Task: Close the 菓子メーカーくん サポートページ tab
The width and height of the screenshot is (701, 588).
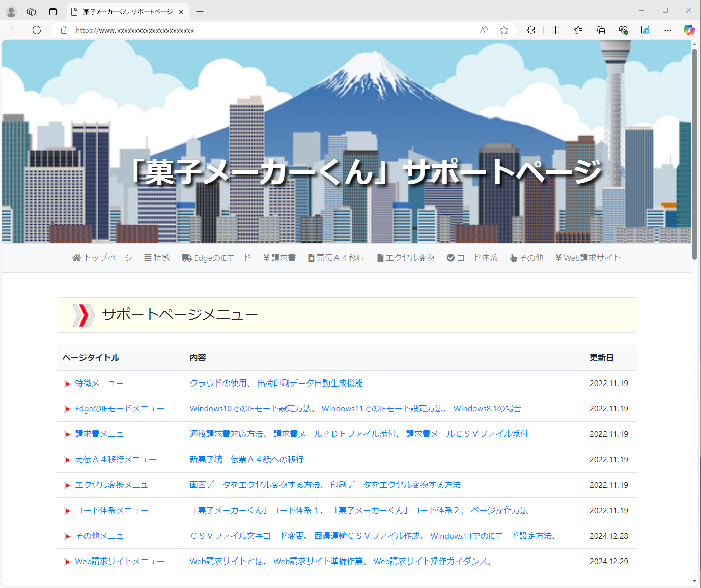Action: (181, 12)
